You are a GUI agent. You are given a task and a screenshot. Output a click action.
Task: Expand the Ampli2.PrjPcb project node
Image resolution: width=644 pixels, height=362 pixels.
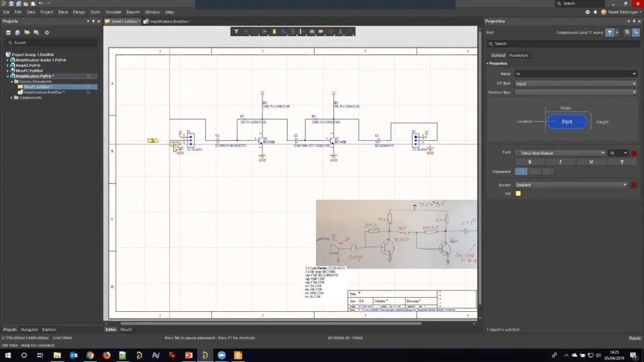click(7, 65)
